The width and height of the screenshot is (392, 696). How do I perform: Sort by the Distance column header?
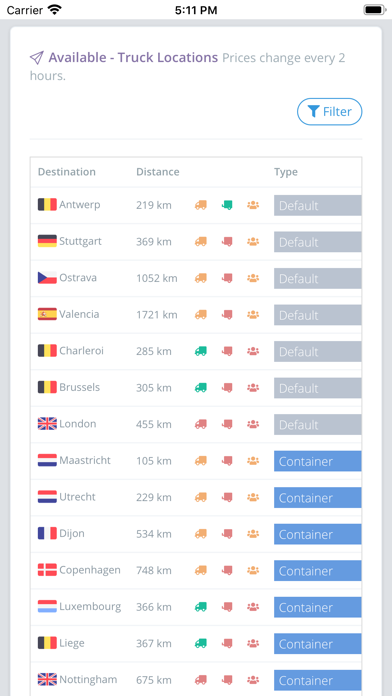point(158,172)
